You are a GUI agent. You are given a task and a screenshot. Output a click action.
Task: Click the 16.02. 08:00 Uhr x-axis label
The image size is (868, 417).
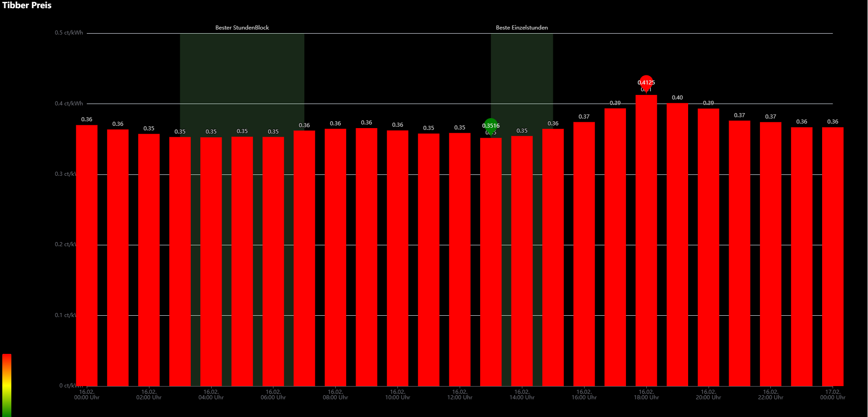click(x=335, y=394)
